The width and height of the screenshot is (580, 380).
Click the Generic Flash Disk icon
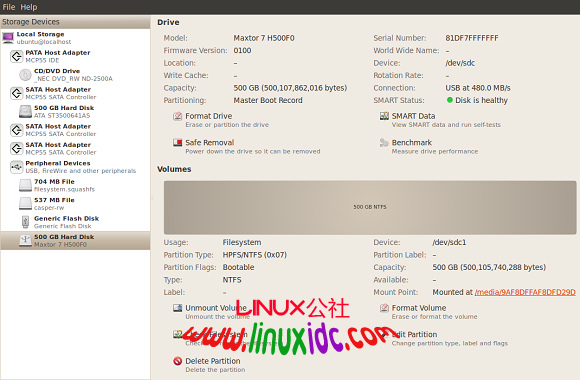(x=25, y=222)
